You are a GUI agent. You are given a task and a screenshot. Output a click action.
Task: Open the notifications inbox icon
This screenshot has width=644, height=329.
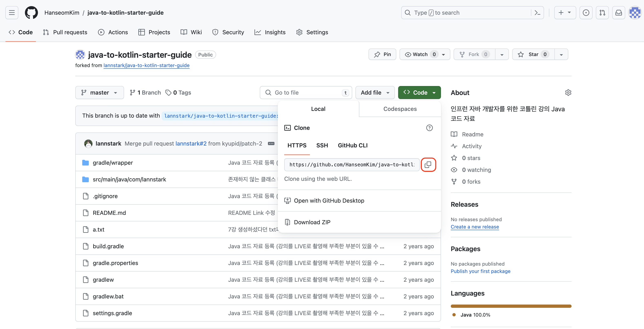[x=618, y=13]
